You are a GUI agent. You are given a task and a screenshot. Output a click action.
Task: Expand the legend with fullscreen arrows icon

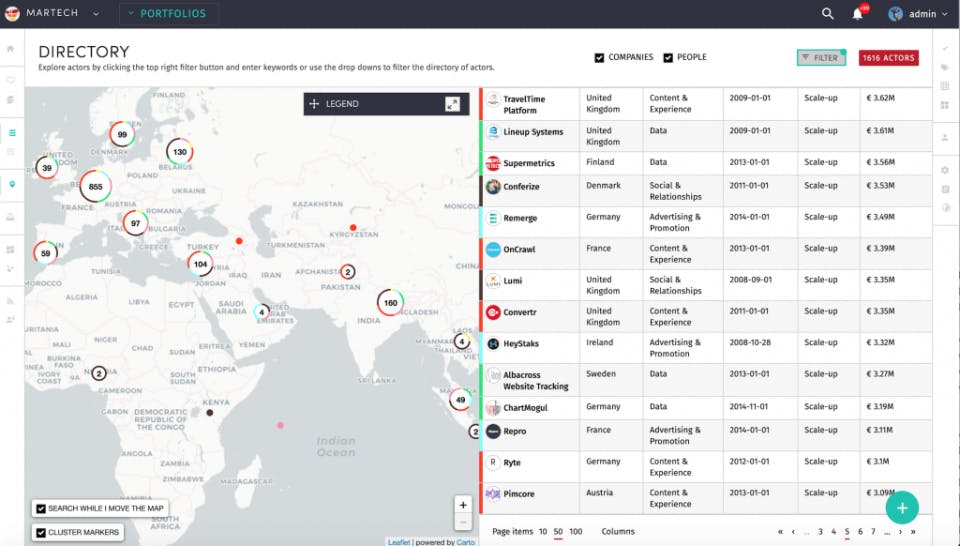(x=452, y=104)
